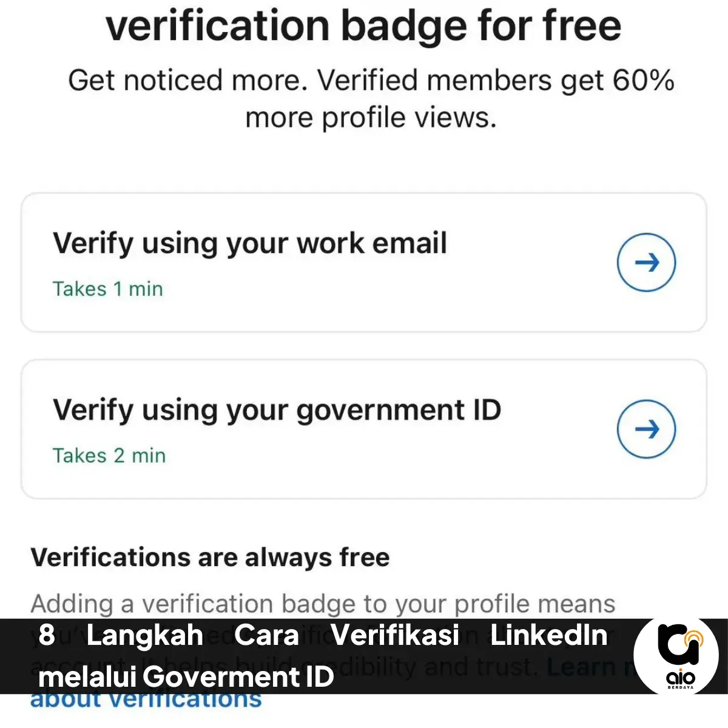This screenshot has width=728, height=728.
Task: Select "Verify using your government ID" title
Action: click(x=277, y=410)
